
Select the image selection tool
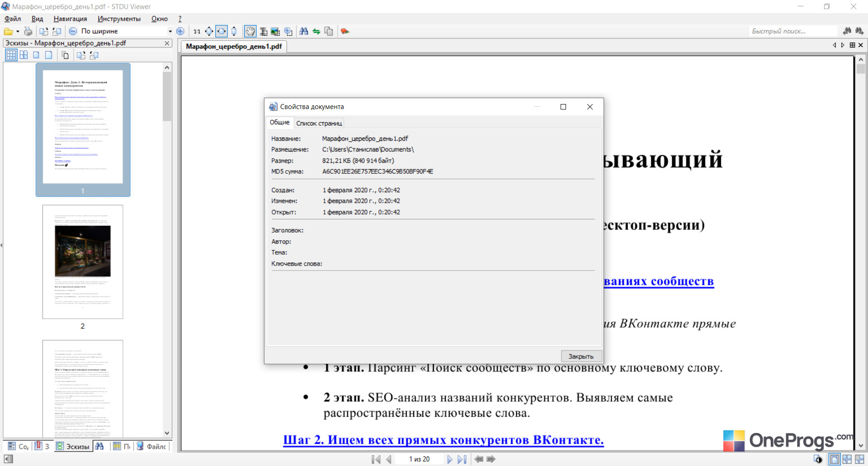click(x=275, y=31)
